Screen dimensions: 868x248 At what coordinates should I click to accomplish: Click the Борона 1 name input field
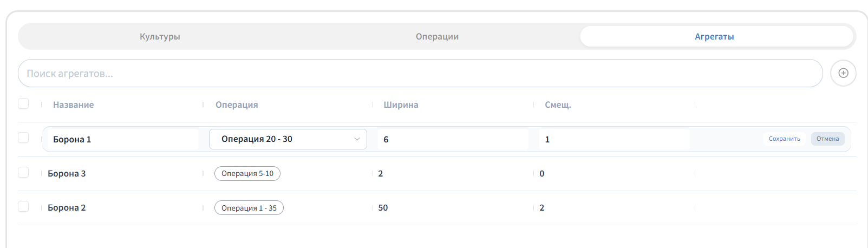123,139
